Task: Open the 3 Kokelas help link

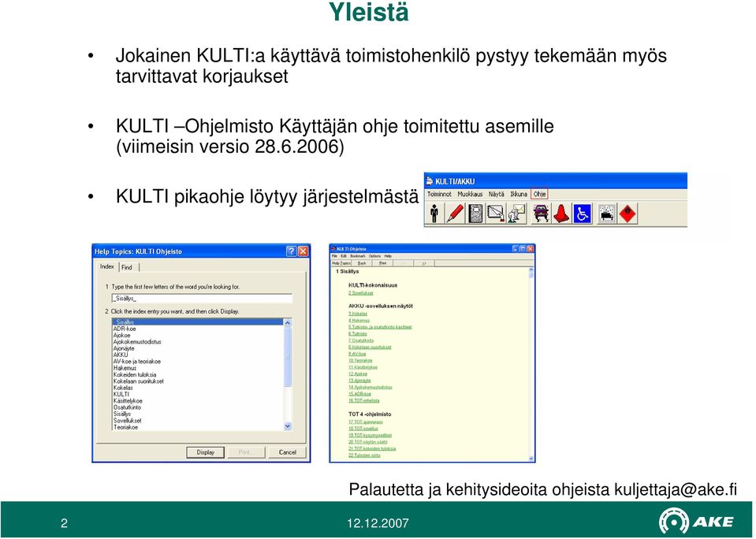Action: point(358,314)
